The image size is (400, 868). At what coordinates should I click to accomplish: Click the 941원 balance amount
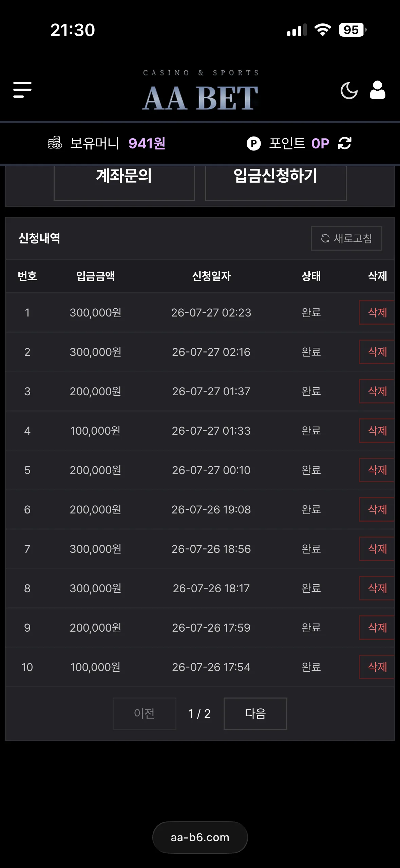point(147,143)
